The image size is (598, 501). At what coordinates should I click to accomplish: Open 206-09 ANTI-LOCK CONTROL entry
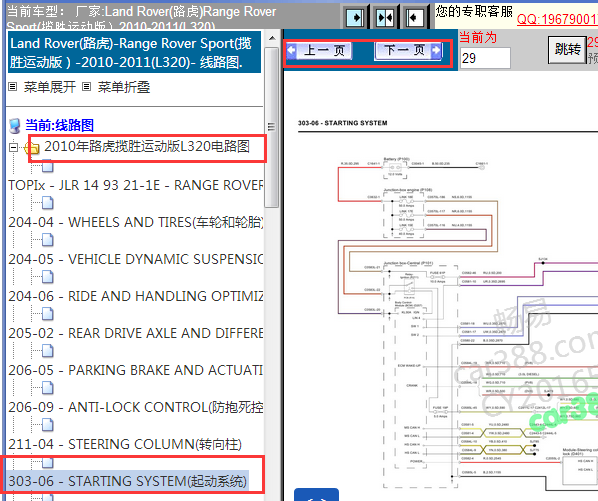pyautogui.click(x=136, y=407)
